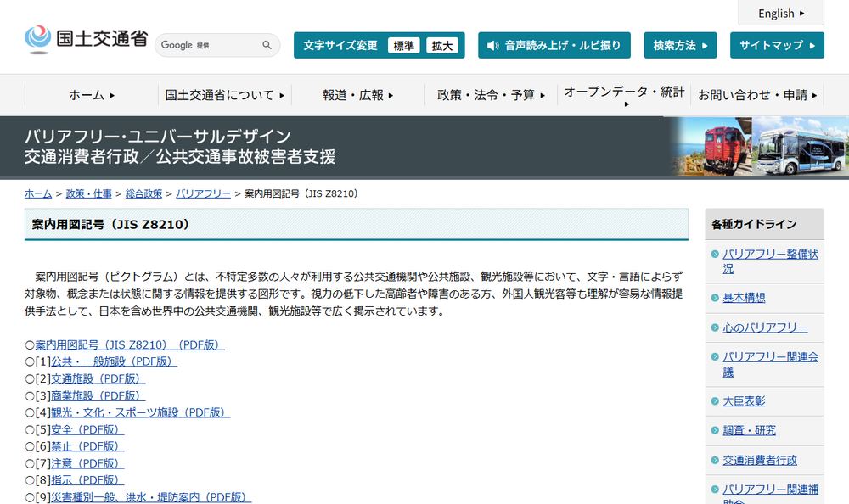Click the search magnifier icon

point(267,45)
